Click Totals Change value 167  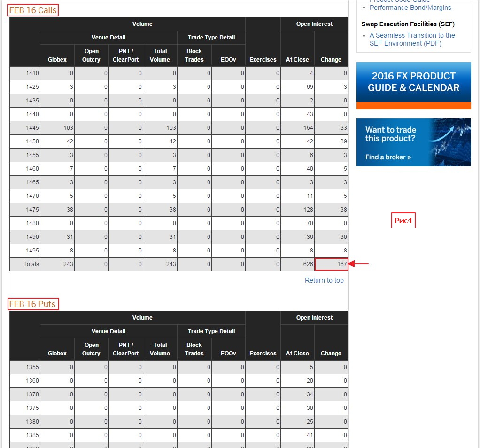pos(342,264)
